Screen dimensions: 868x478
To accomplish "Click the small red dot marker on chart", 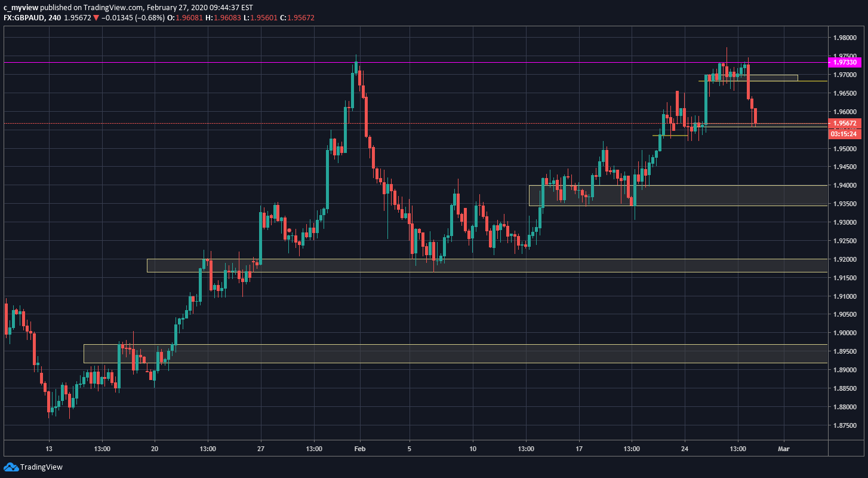I will [x=290, y=230].
